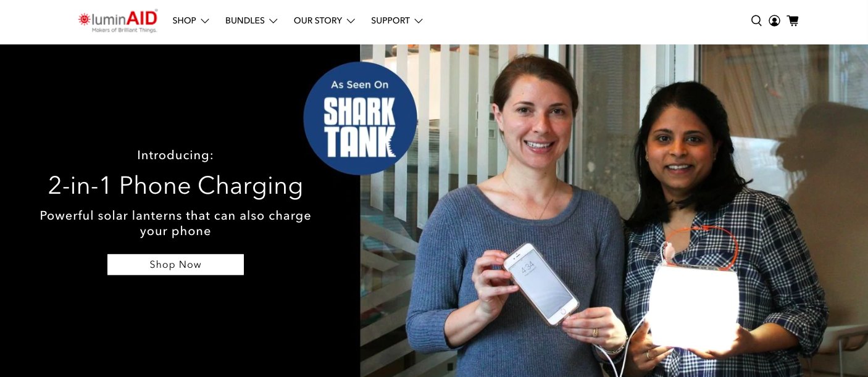Expand the chevron next to BUNDLES
868x377 pixels.
click(273, 21)
